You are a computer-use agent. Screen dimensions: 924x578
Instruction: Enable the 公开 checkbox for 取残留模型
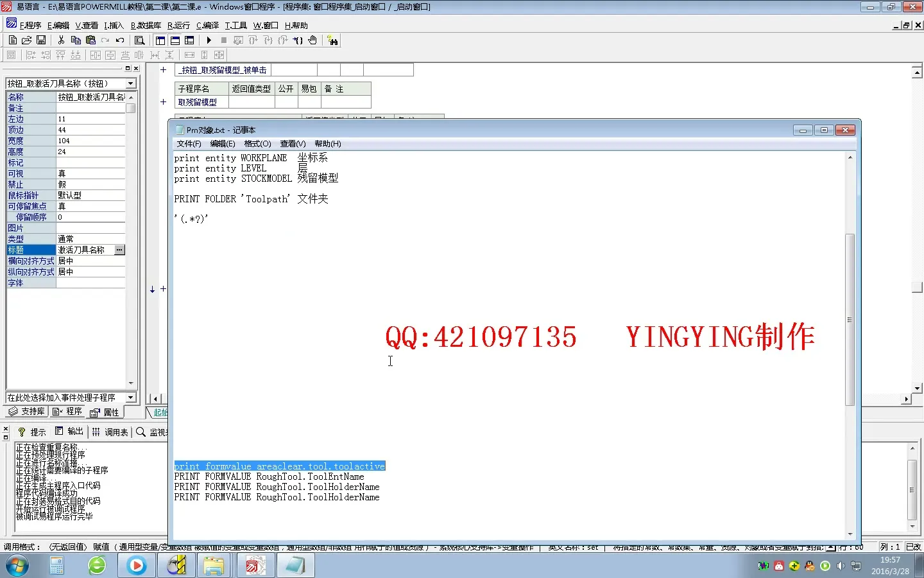coord(287,101)
